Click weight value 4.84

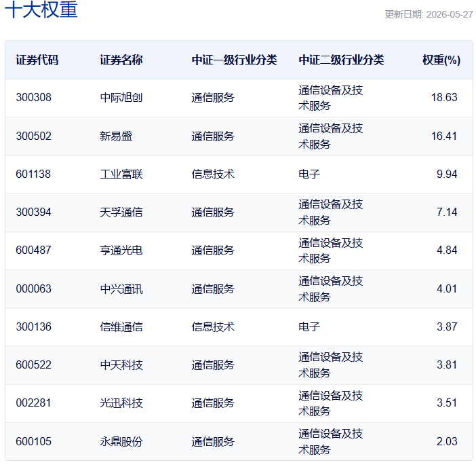pyautogui.click(x=447, y=250)
